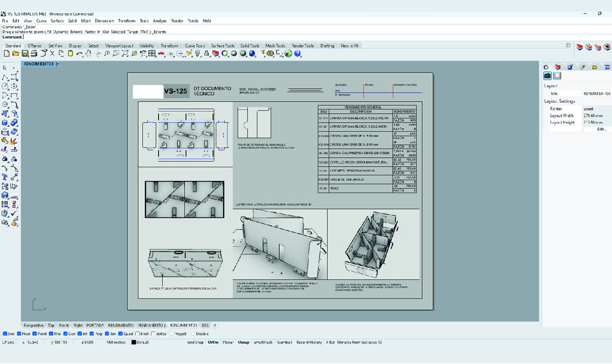Viewport: 612px width, 364px height.
Task: Open the RENDIMIENTO3 viewport title dropdown arrow
Action: [x=57, y=64]
